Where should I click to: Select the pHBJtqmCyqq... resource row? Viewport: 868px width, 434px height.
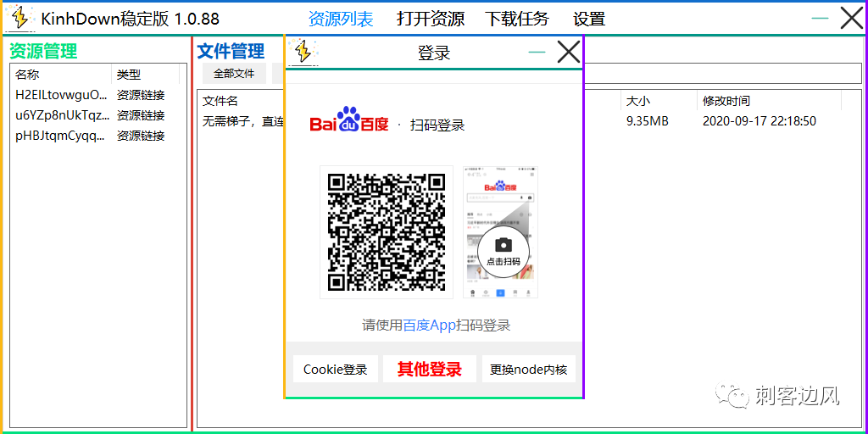[98, 136]
